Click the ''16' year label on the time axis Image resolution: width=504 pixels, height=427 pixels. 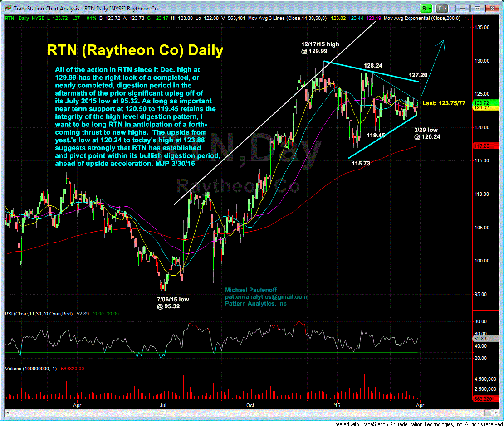click(337, 405)
